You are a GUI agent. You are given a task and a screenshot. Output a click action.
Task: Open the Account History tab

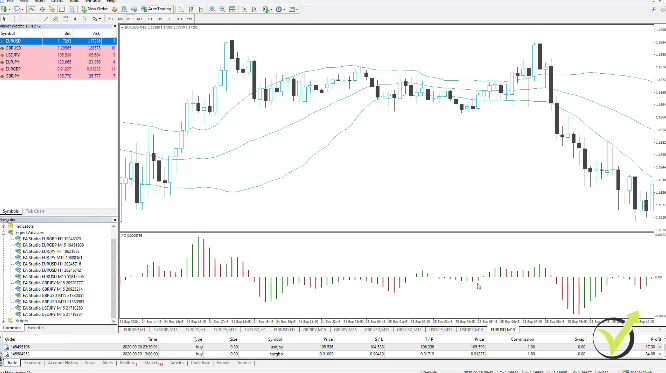pyautogui.click(x=63, y=363)
